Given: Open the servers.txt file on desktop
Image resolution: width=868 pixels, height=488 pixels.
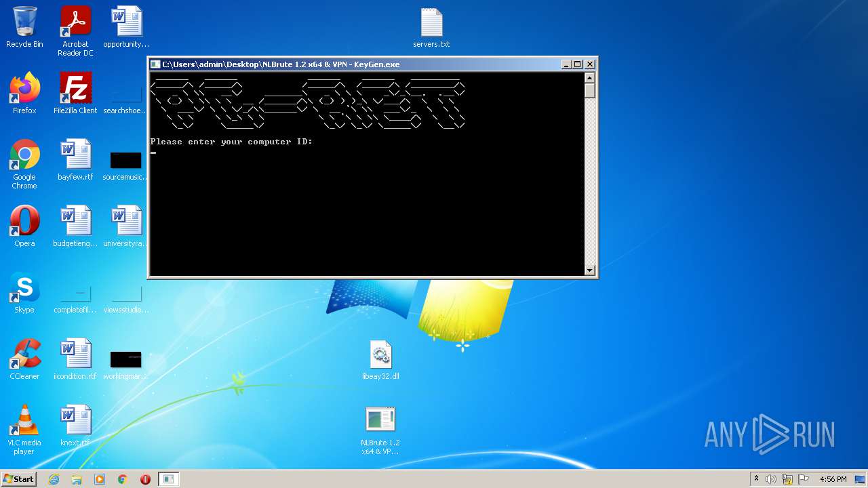Looking at the screenshot, I should pos(431,27).
